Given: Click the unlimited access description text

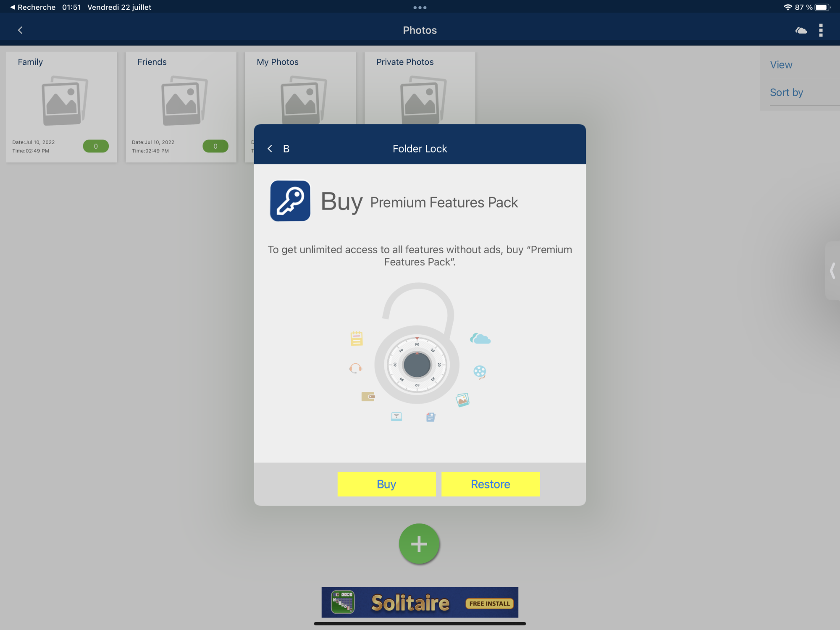Looking at the screenshot, I should pyautogui.click(x=420, y=255).
